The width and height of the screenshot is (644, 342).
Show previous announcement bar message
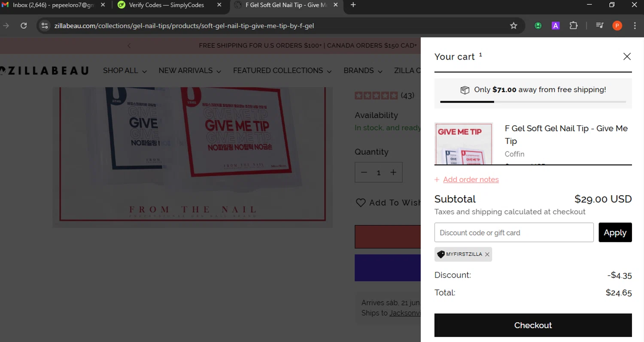129,45
